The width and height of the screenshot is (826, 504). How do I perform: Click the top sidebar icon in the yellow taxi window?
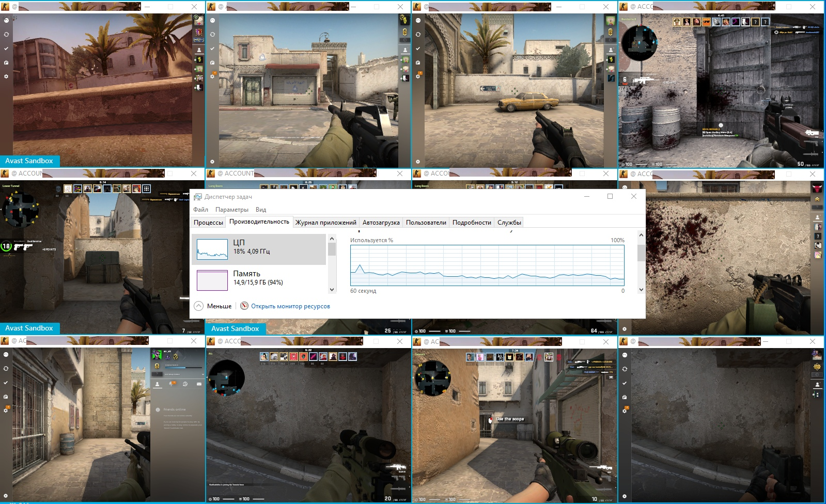point(418,20)
